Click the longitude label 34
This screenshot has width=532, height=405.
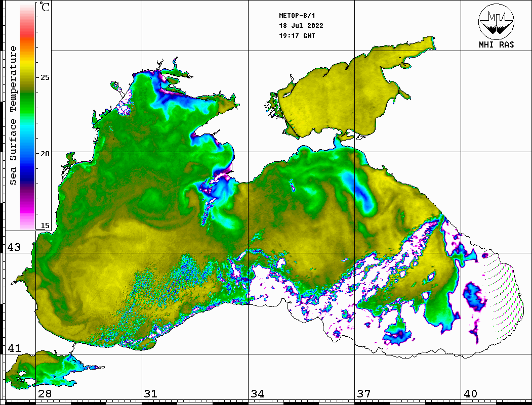point(257,394)
